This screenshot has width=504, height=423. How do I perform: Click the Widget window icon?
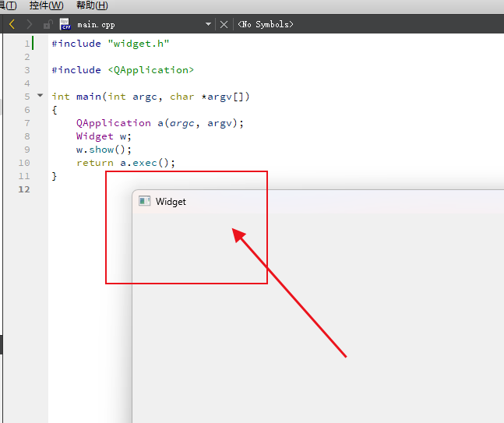[x=144, y=201]
